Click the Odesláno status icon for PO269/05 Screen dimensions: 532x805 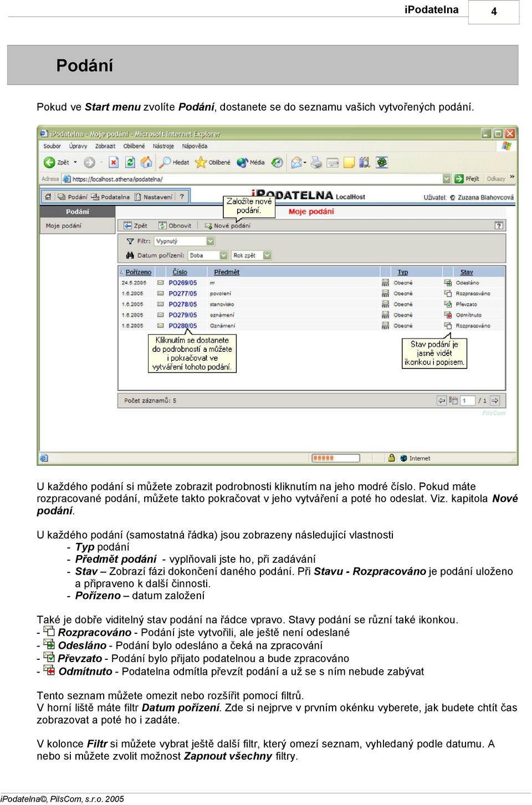448,283
